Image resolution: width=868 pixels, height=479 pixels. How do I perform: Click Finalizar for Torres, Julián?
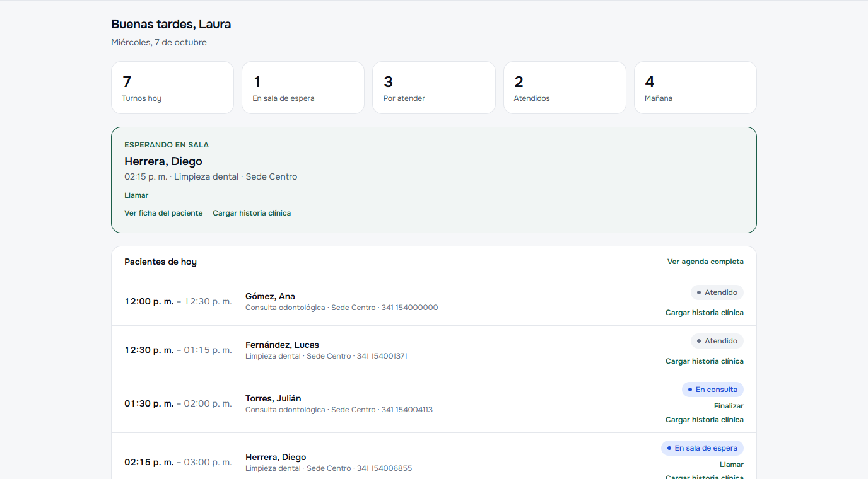(x=729, y=406)
